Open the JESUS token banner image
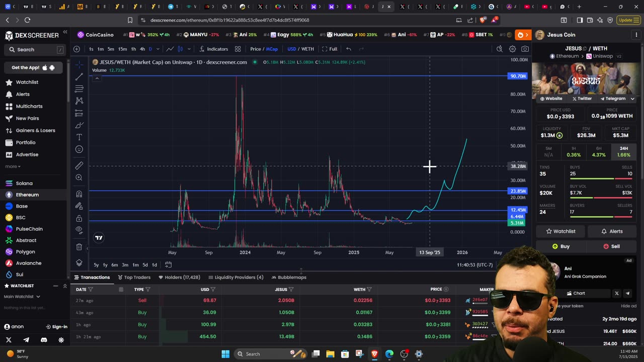This screenshot has width=644, height=362. (586, 78)
